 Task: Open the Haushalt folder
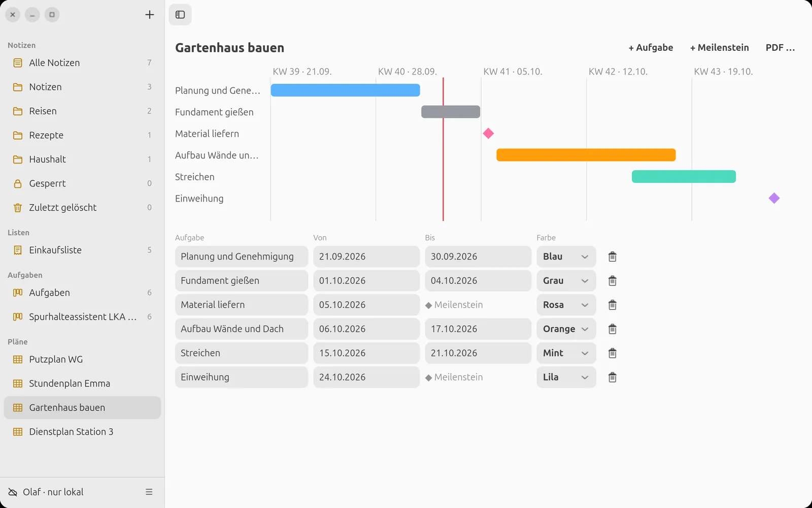click(82, 159)
